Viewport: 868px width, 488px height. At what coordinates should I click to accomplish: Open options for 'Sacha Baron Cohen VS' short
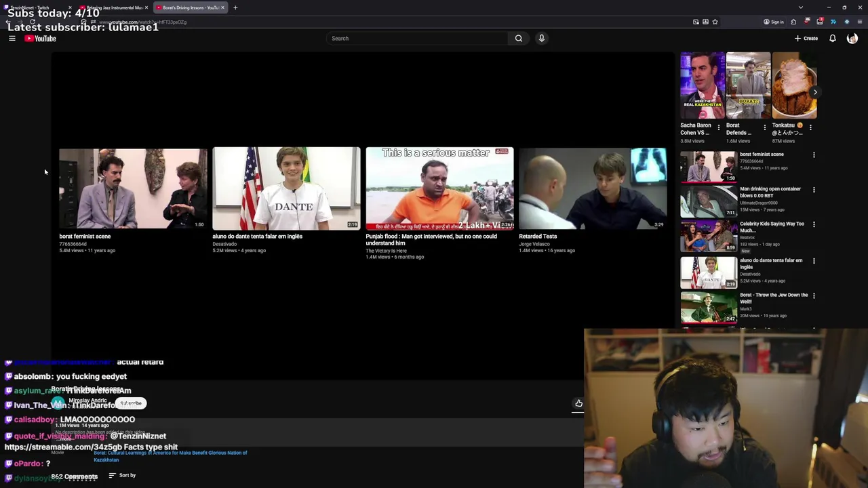[719, 127]
